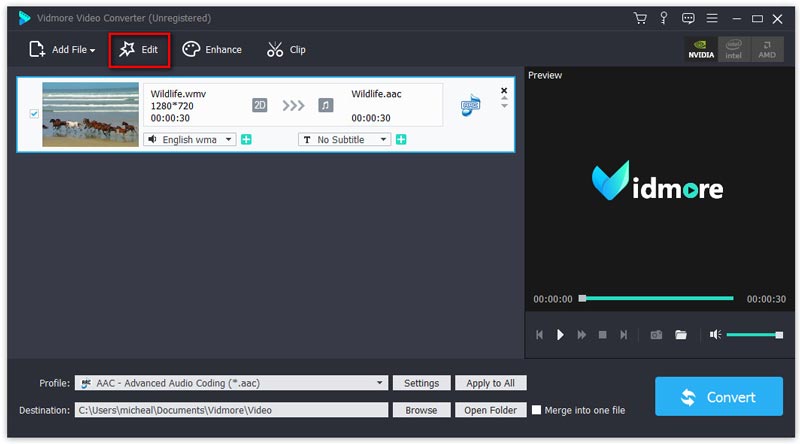
Task: Enable Merge into one file checkbox
Action: pos(537,410)
